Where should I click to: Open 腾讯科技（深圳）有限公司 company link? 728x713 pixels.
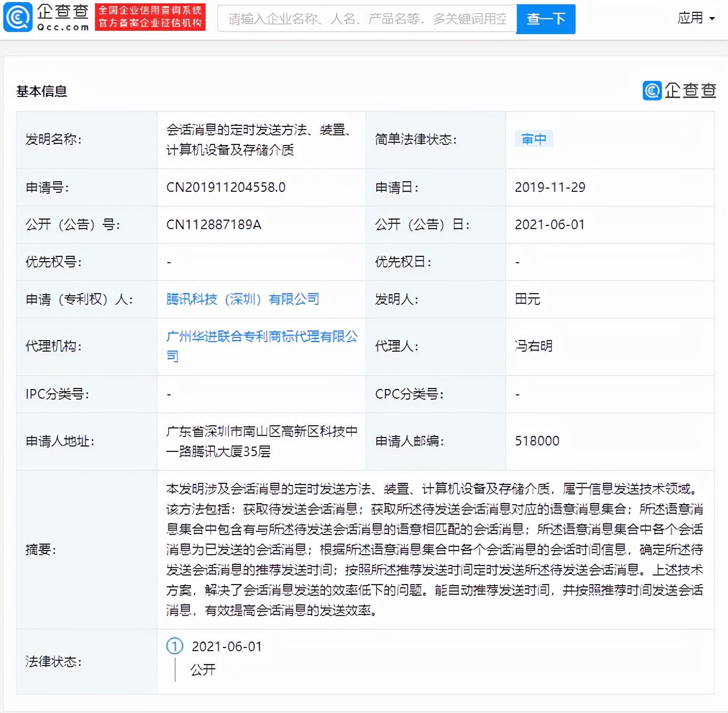pos(243,299)
